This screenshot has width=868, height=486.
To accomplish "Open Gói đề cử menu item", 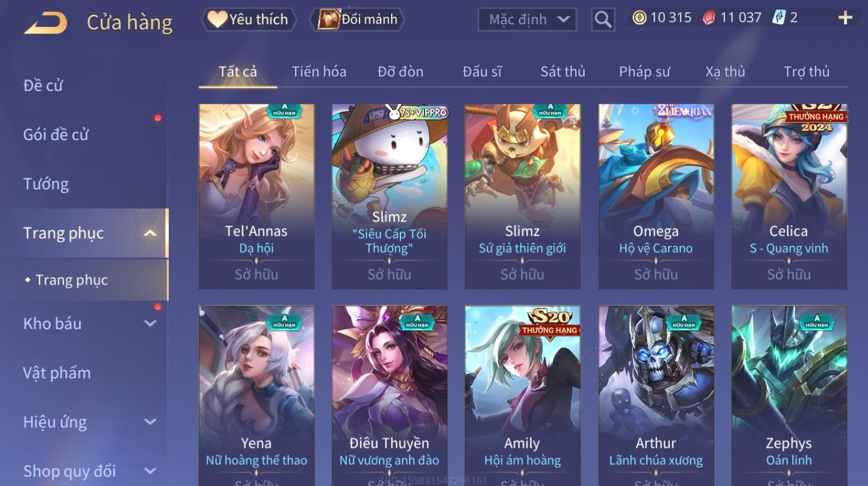I will (x=56, y=134).
